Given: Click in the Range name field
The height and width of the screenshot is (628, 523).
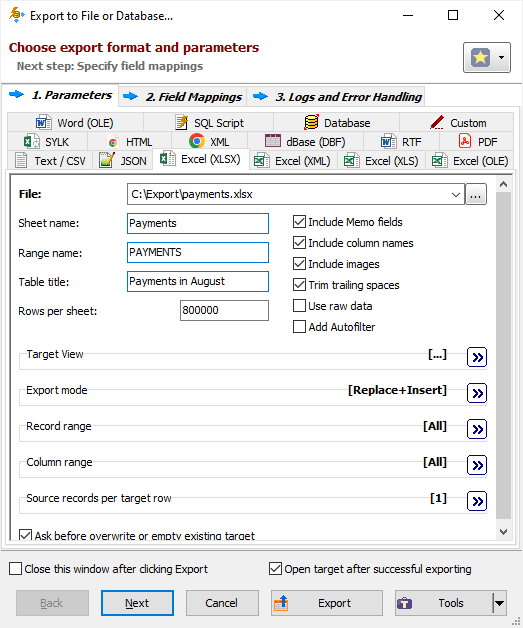Looking at the screenshot, I should pos(198,252).
